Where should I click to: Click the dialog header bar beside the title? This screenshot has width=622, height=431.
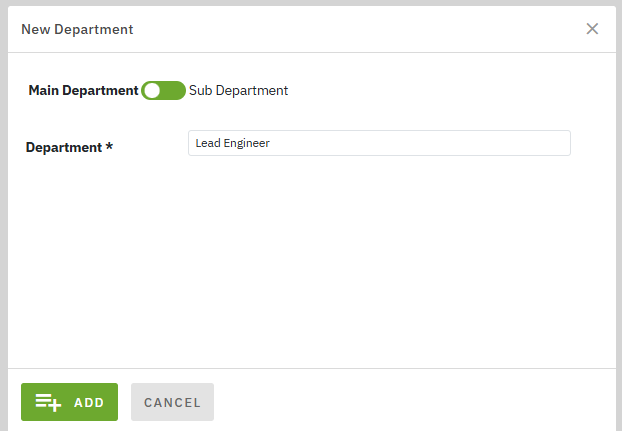pos(350,29)
